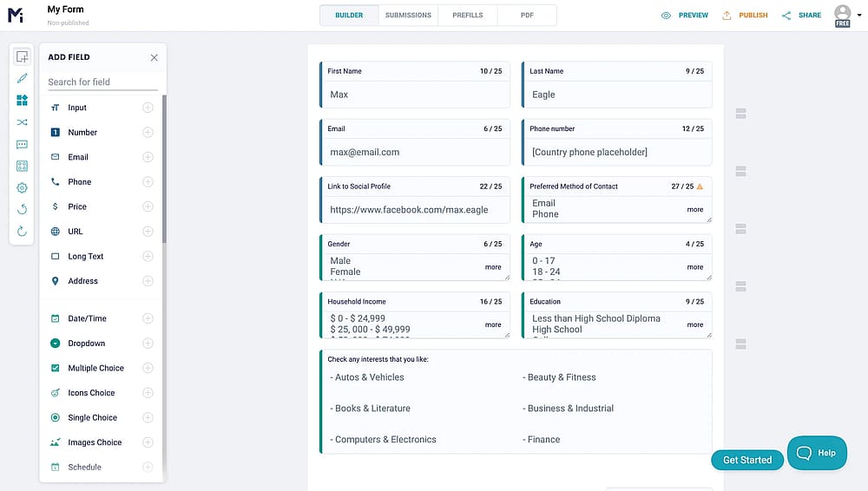The height and width of the screenshot is (491, 868).
Task: Add an Icons Choice field with plus icon
Action: 148,393
